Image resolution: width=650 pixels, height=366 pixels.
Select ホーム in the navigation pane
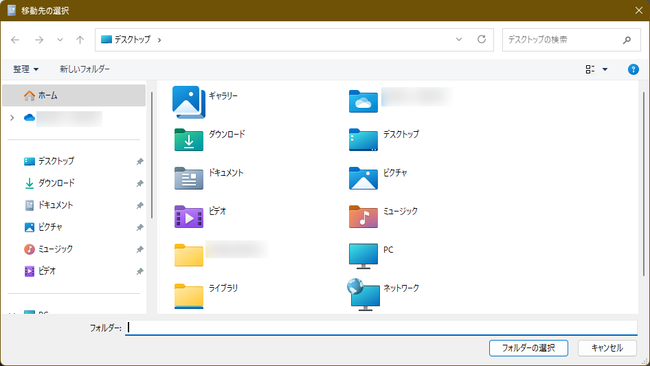(74, 95)
